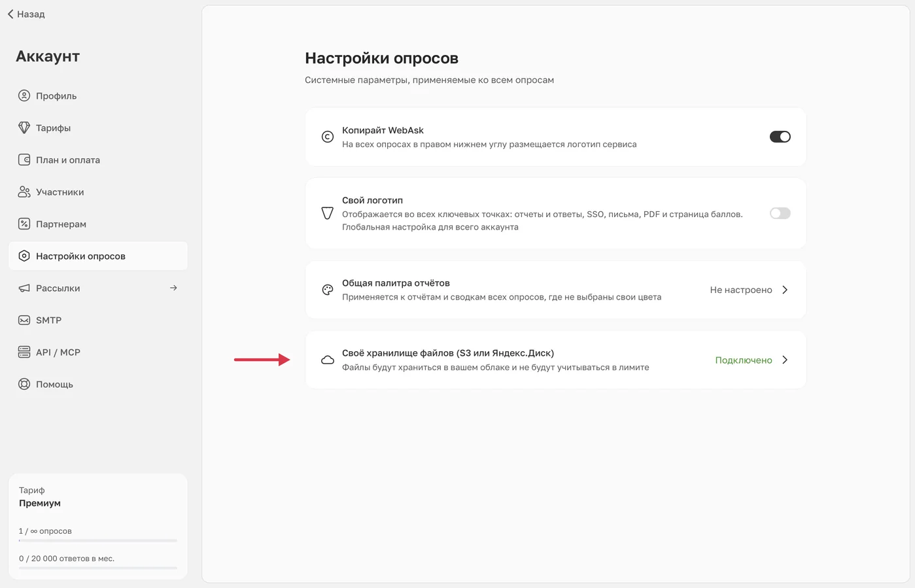The image size is (915, 588).
Task: Click the "1 / ∞ опросов" usage text
Action: (45, 530)
